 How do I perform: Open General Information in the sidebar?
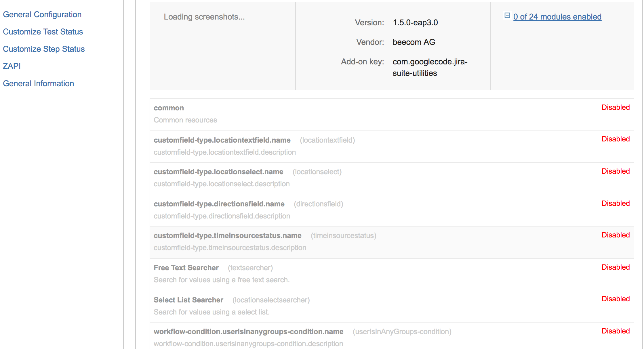coord(38,83)
